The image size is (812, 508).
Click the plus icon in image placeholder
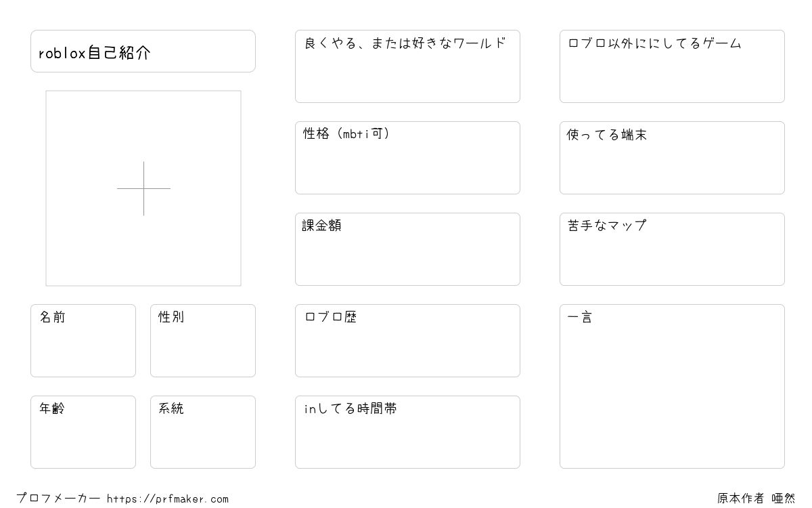(143, 188)
